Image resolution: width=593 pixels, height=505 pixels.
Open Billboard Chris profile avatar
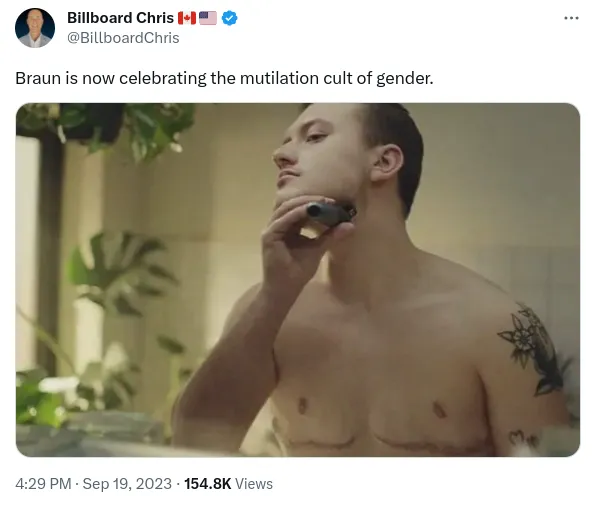tap(35, 28)
